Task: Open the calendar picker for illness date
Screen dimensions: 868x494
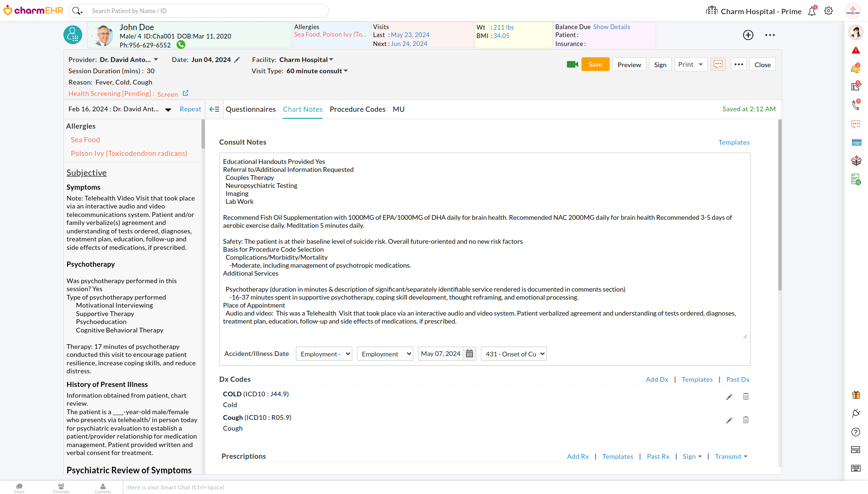Action: 469,354
